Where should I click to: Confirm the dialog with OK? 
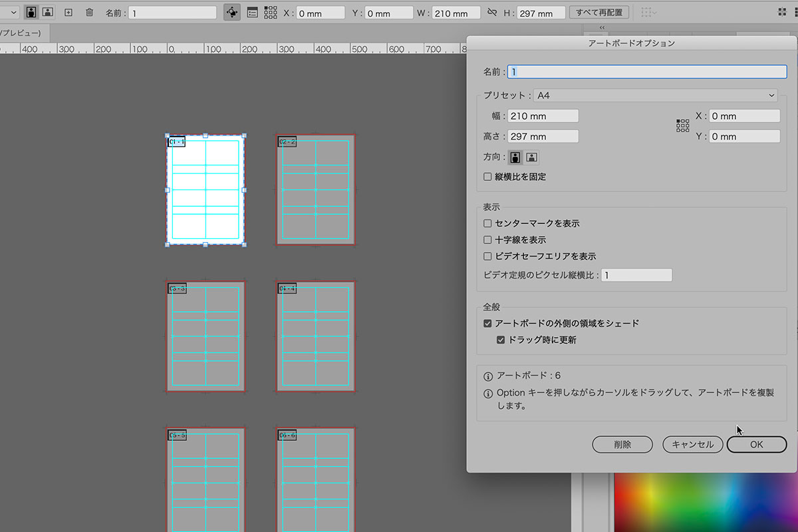click(x=756, y=444)
